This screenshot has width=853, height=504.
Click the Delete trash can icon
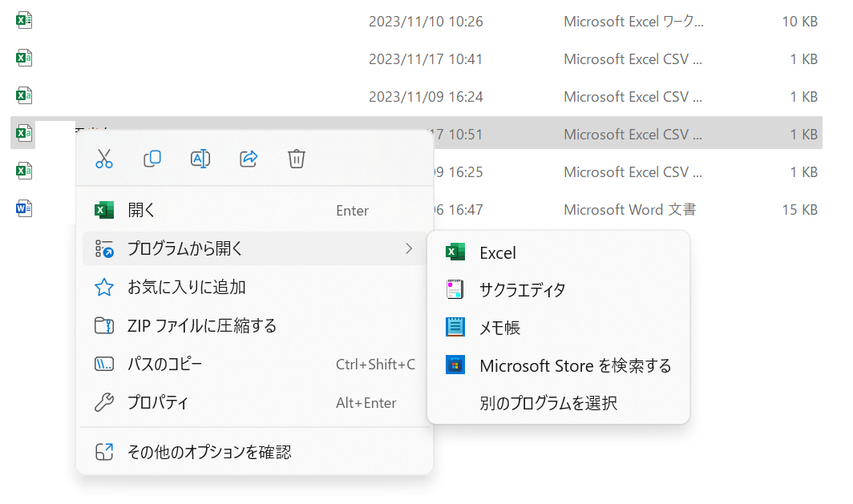tap(297, 159)
